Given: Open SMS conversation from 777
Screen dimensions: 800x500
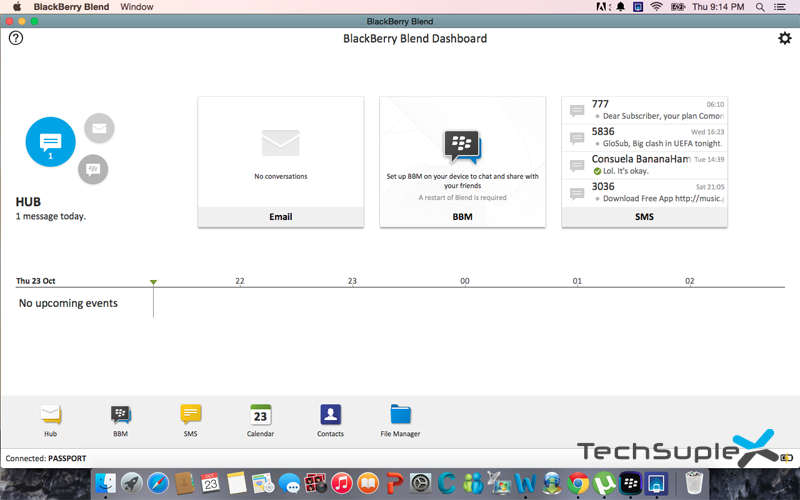Looking at the screenshot, I should pyautogui.click(x=644, y=110).
